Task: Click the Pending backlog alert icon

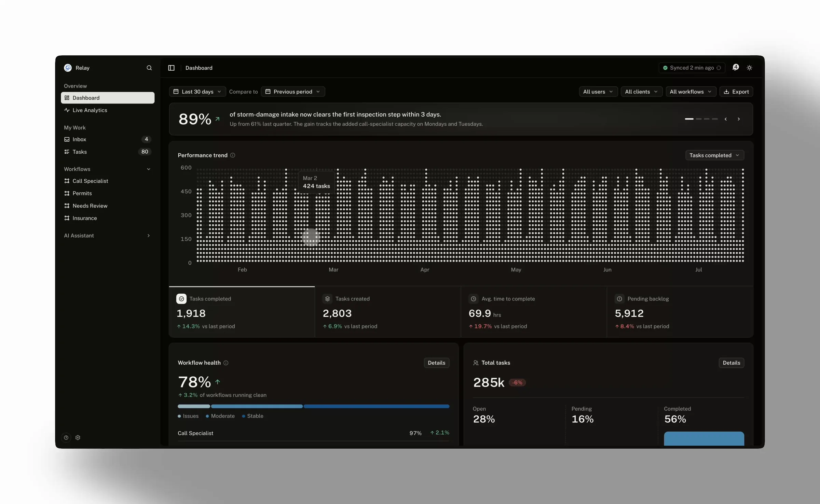Action: pyautogui.click(x=619, y=299)
